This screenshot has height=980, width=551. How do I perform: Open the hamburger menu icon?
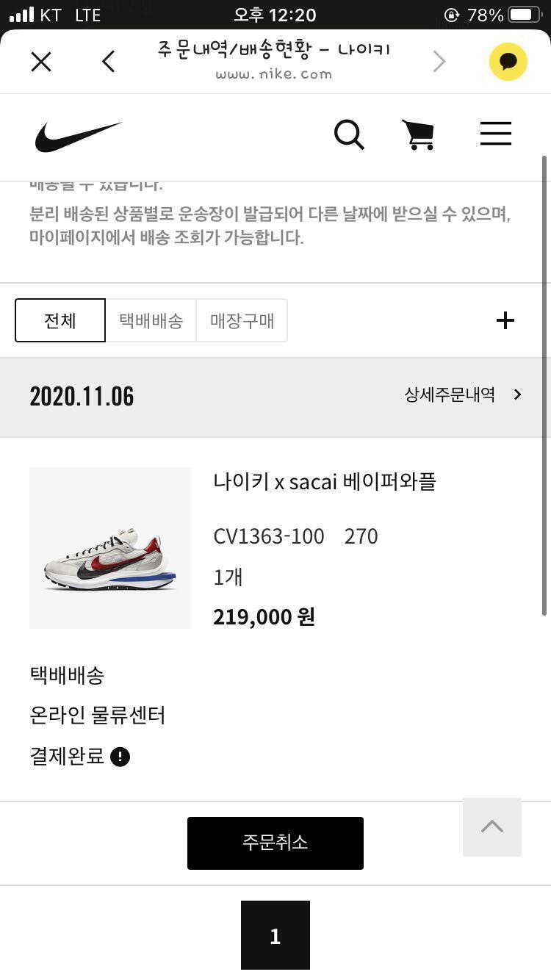coord(496,134)
